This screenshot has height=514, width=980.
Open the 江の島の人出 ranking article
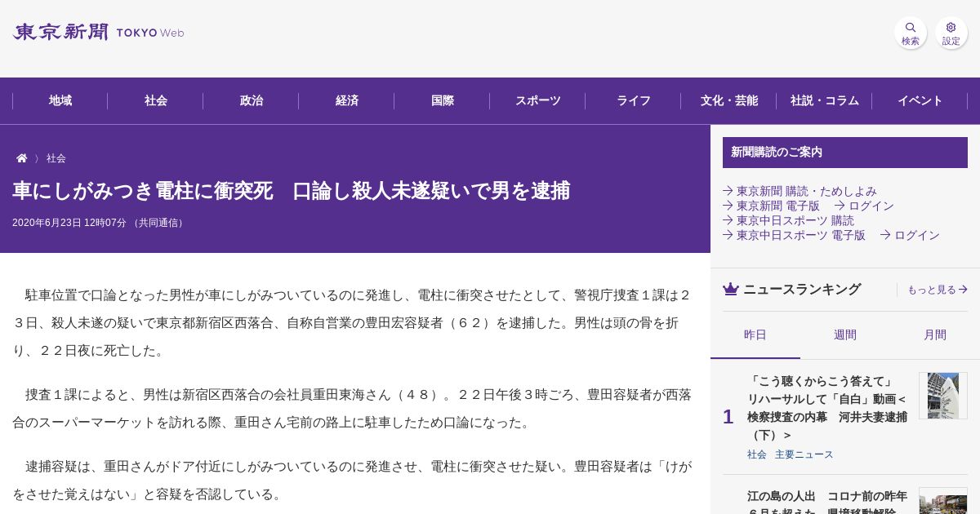point(827,501)
